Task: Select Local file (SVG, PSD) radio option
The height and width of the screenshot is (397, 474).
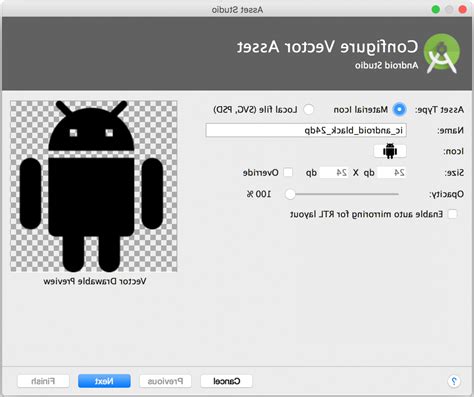Action: pyautogui.click(x=309, y=109)
